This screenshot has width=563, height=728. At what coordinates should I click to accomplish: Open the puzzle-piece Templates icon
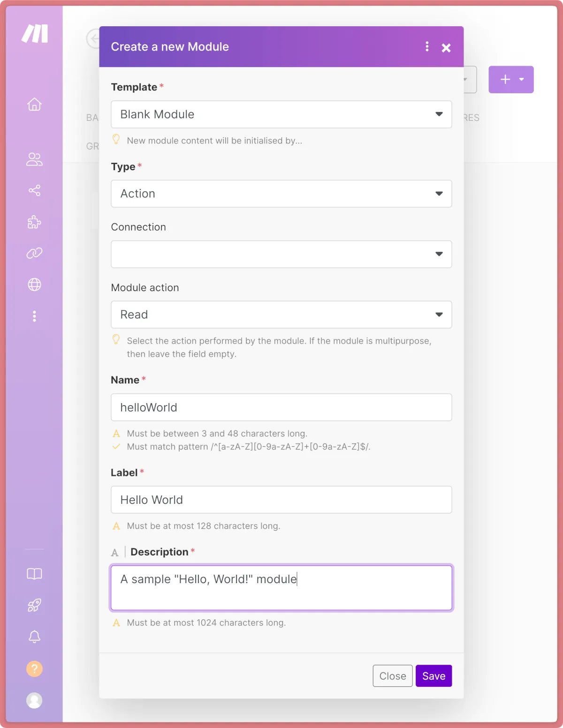pos(34,222)
